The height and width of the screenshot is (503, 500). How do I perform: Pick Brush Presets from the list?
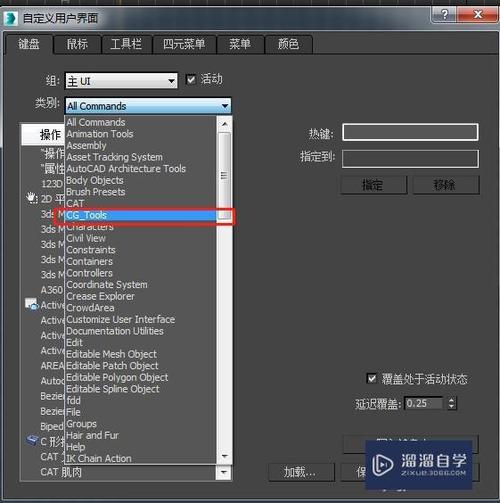pyautogui.click(x=96, y=192)
